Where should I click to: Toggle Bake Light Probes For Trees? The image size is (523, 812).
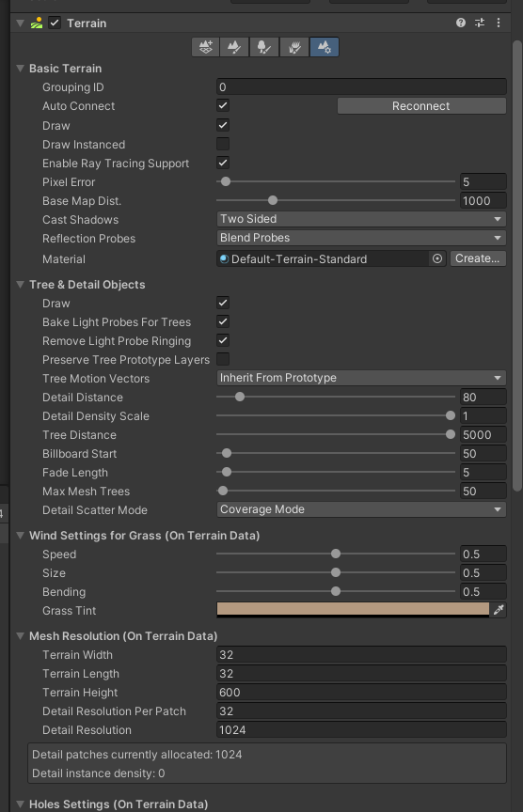pyautogui.click(x=223, y=321)
